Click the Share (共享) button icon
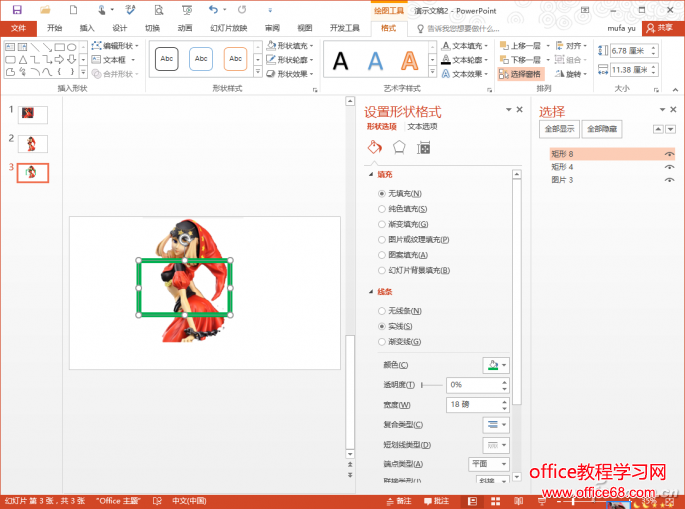Viewport: 685px width, 509px height. (650, 28)
